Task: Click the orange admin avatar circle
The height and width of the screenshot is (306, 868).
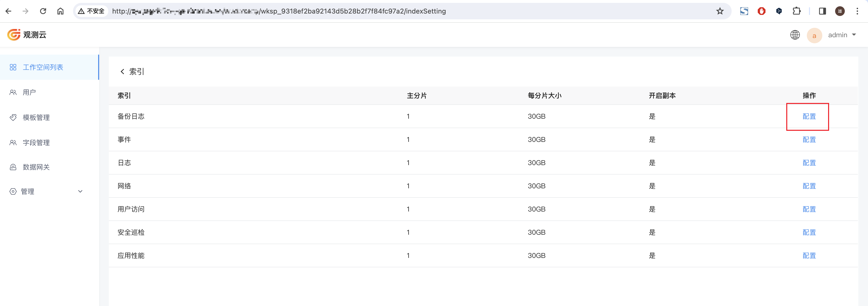Action: 814,35
